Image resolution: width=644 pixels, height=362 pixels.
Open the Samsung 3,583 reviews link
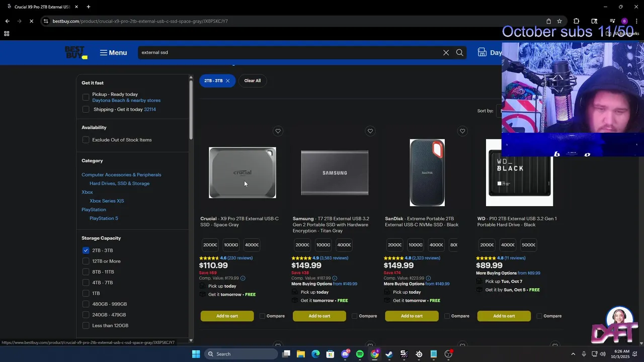[334, 258]
